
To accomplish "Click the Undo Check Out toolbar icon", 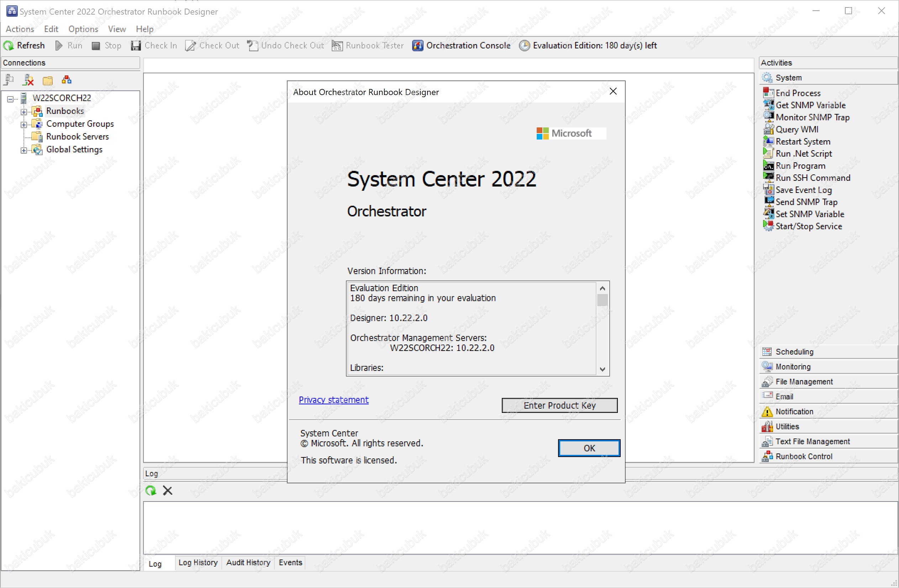I will point(253,46).
